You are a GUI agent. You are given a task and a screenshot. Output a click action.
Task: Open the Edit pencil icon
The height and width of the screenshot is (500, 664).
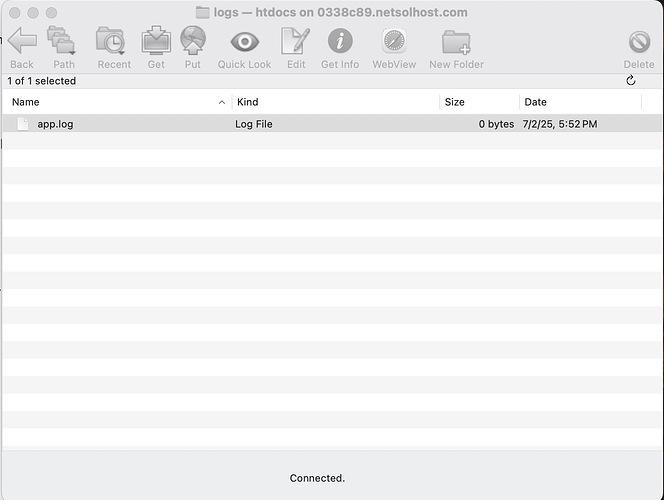click(296, 41)
